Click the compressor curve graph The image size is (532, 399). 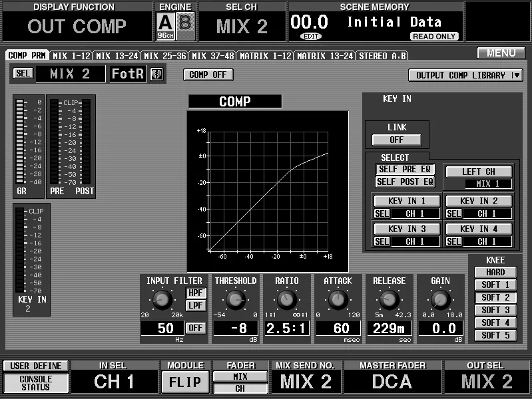pyautogui.click(x=268, y=192)
